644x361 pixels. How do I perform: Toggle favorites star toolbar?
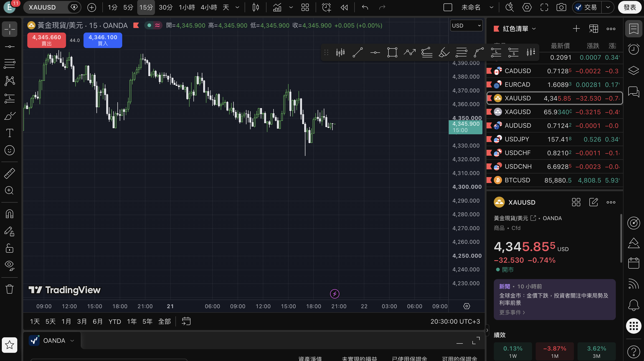click(10, 345)
